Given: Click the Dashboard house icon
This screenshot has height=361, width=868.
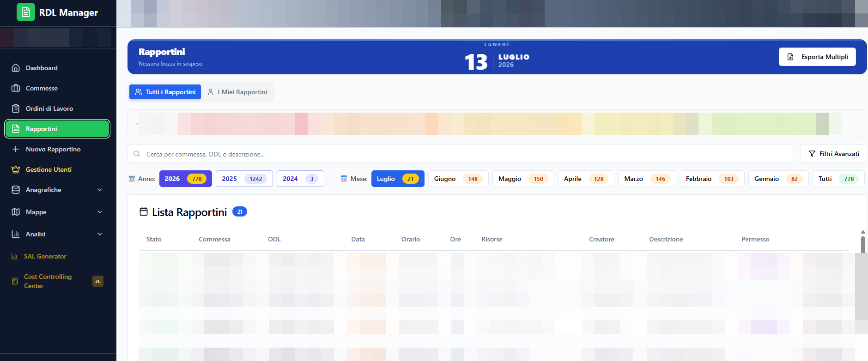Looking at the screenshot, I should click(16, 68).
